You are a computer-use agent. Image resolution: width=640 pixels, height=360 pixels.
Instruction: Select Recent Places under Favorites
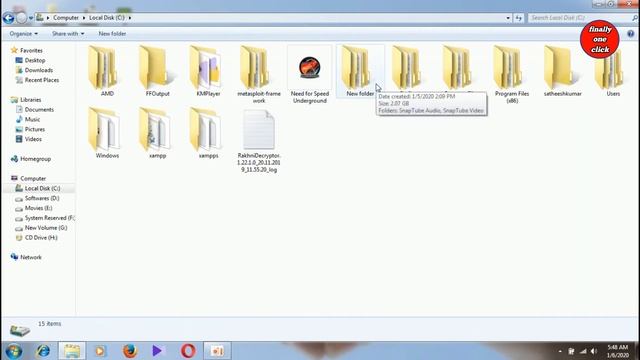(42, 80)
